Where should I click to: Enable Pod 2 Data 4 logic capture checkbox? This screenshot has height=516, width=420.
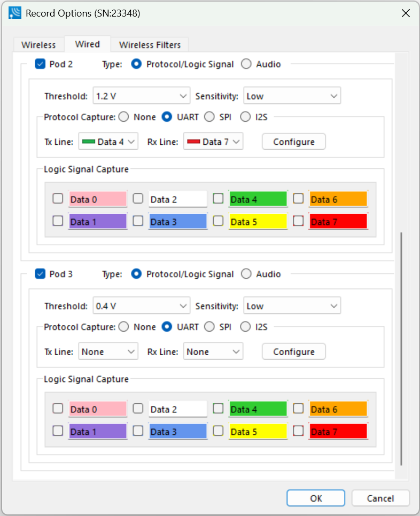(218, 198)
